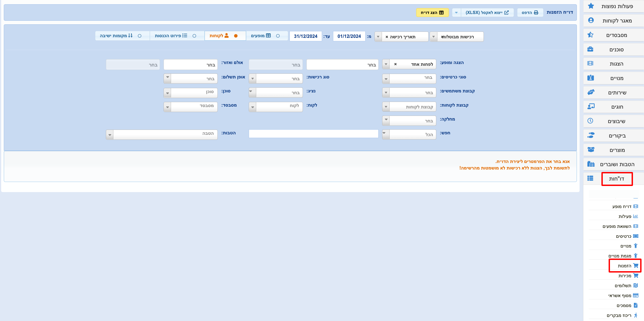Expand the export options arrow
Image resolution: width=644 pixels, height=321 pixels.
point(457,12)
